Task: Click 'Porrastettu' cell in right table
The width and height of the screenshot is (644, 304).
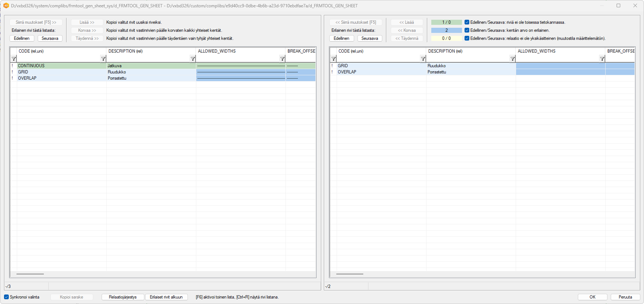Action: (x=471, y=72)
